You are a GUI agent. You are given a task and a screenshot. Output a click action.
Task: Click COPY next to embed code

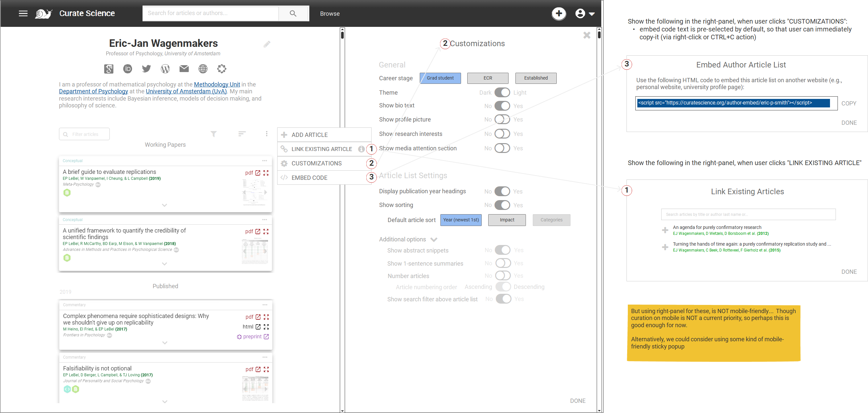point(848,103)
